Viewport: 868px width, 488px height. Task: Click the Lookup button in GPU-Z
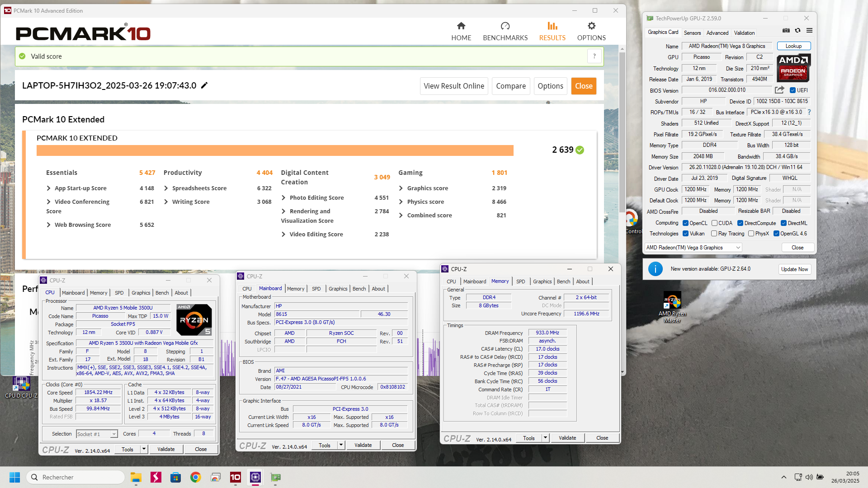793,46
